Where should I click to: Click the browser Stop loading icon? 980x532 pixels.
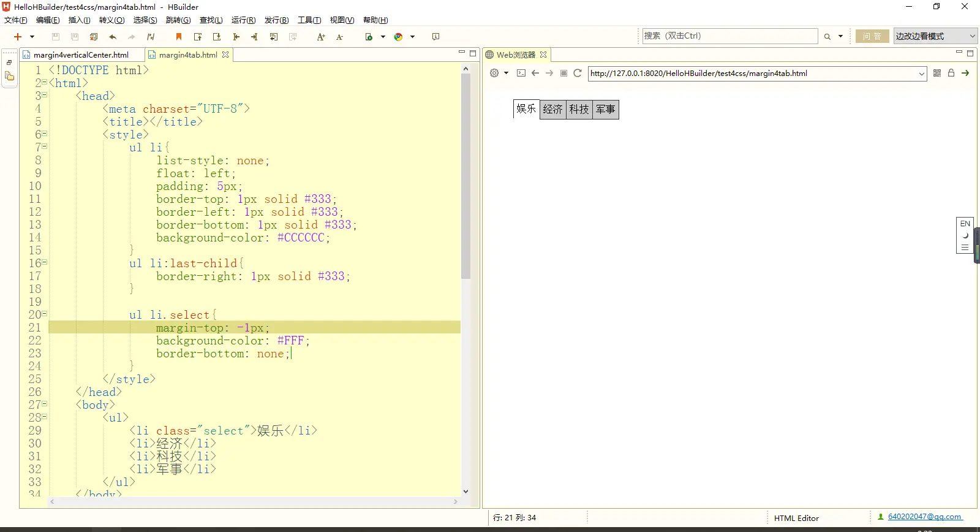[x=563, y=73]
